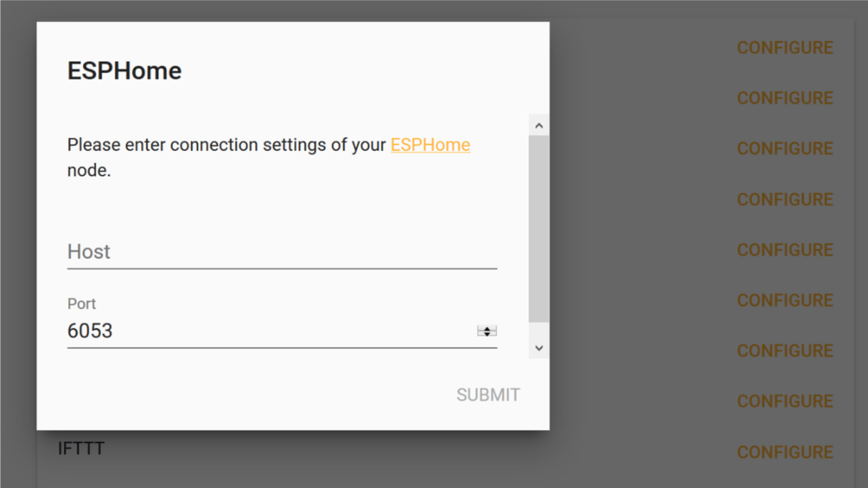Viewport: 868px width, 488px height.
Task: Click the ESPHome dialog heading
Action: point(124,70)
